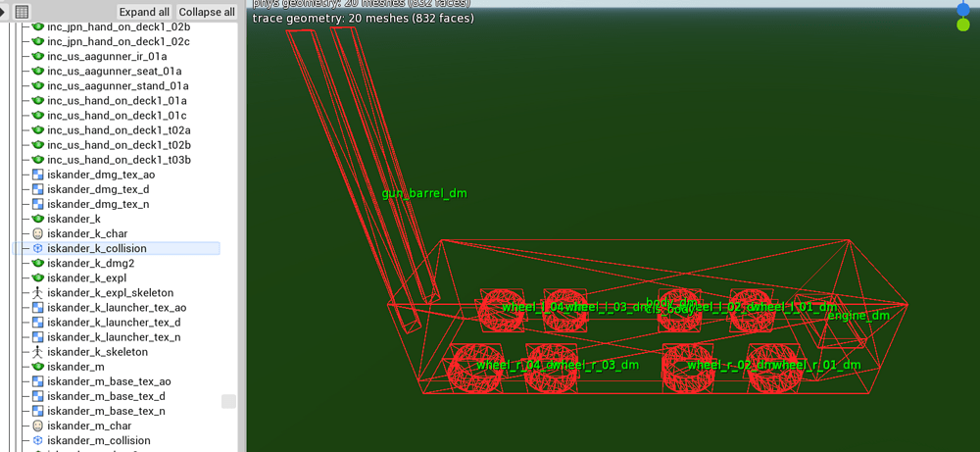The height and width of the screenshot is (452, 980).
Task: Click the iskander_dmg_tex_ao texture icon
Action: pyautogui.click(x=37, y=175)
